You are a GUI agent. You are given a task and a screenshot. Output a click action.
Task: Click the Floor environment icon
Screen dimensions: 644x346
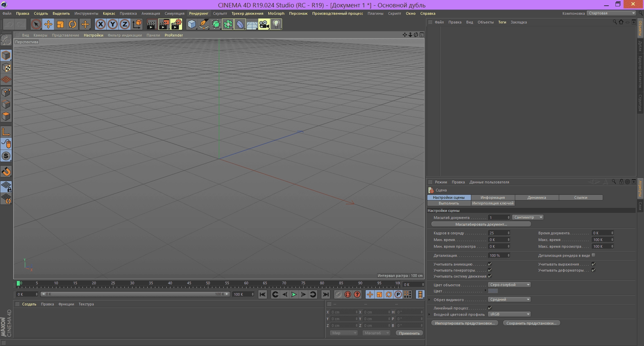(x=252, y=24)
